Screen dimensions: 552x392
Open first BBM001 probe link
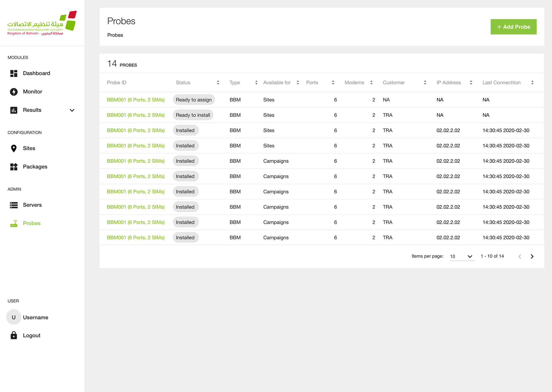click(x=136, y=100)
